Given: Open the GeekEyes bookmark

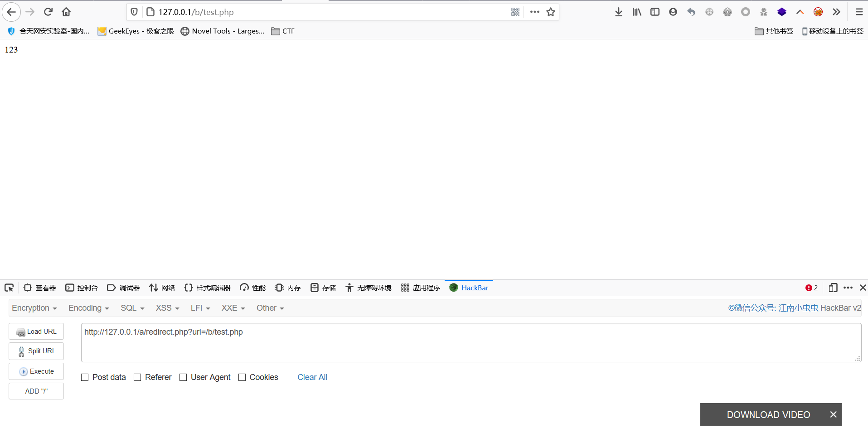Looking at the screenshot, I should pos(136,31).
